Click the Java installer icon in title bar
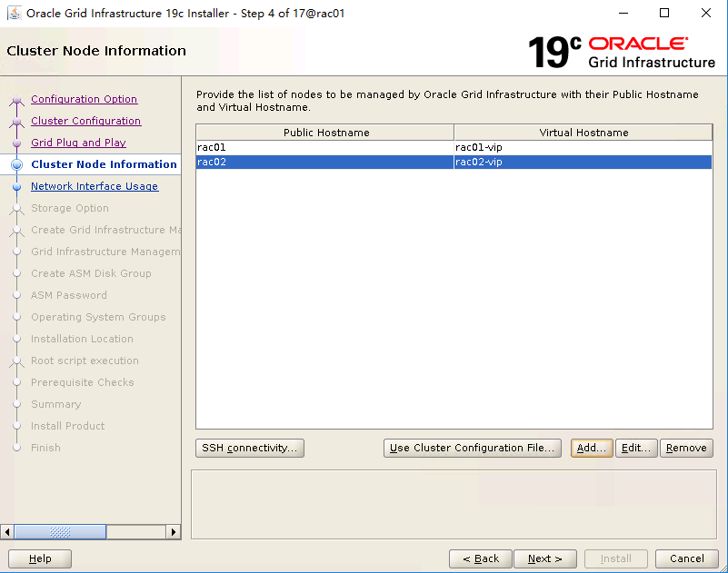 tap(15, 14)
